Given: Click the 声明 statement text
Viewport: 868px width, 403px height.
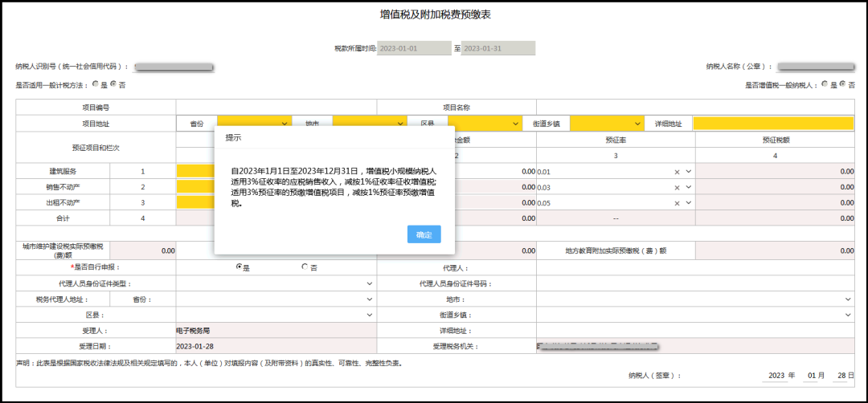Looking at the screenshot, I should tap(208, 363).
